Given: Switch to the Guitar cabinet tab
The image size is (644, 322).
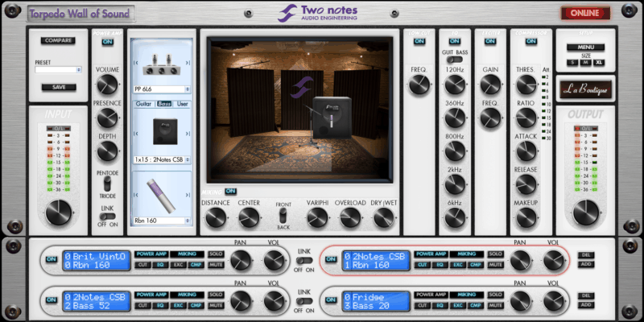Looking at the screenshot, I should point(144,104).
